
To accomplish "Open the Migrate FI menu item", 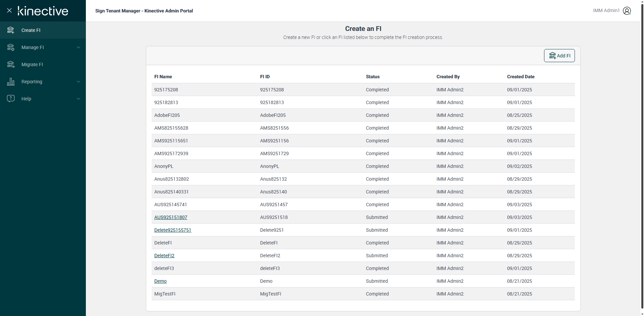I will coord(32,64).
